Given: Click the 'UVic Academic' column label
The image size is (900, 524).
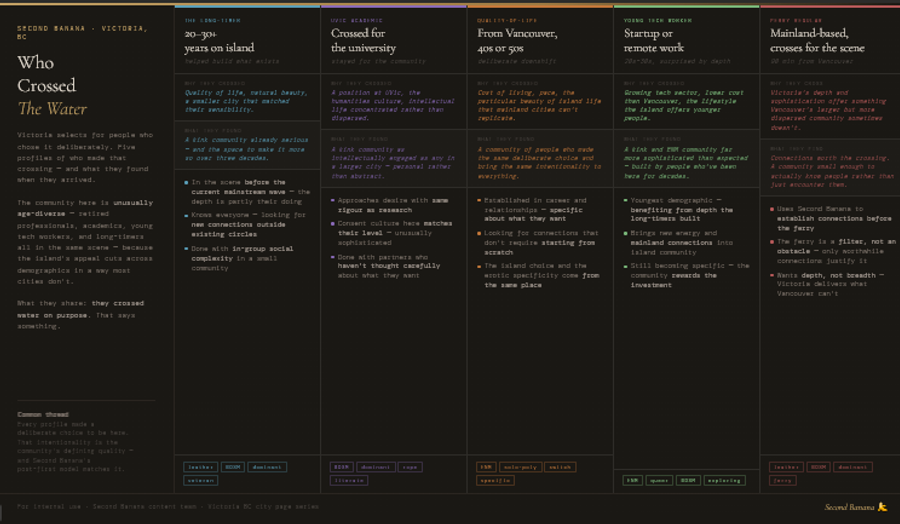Looking at the screenshot, I should tap(356, 20).
